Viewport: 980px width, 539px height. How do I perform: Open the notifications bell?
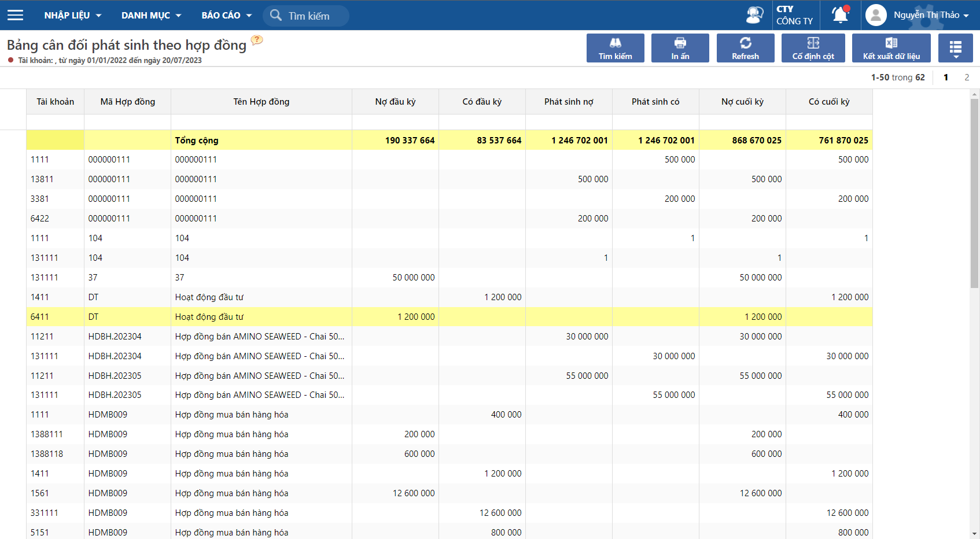[840, 15]
